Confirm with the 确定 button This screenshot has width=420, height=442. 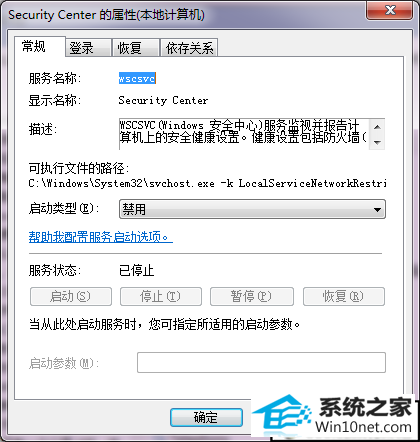tap(206, 417)
